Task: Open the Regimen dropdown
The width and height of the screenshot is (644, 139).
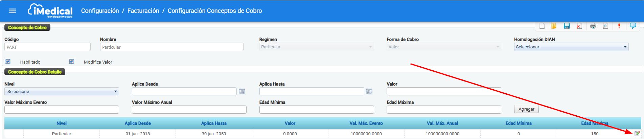Action: click(316, 47)
